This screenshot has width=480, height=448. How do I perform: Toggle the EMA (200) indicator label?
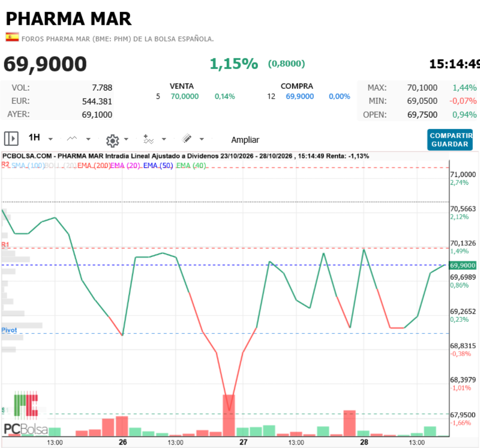[94, 166]
